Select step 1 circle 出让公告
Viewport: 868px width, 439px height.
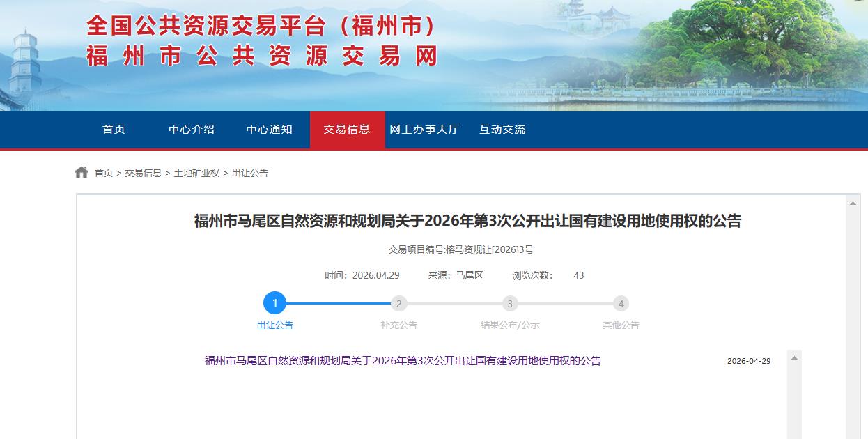[274, 303]
